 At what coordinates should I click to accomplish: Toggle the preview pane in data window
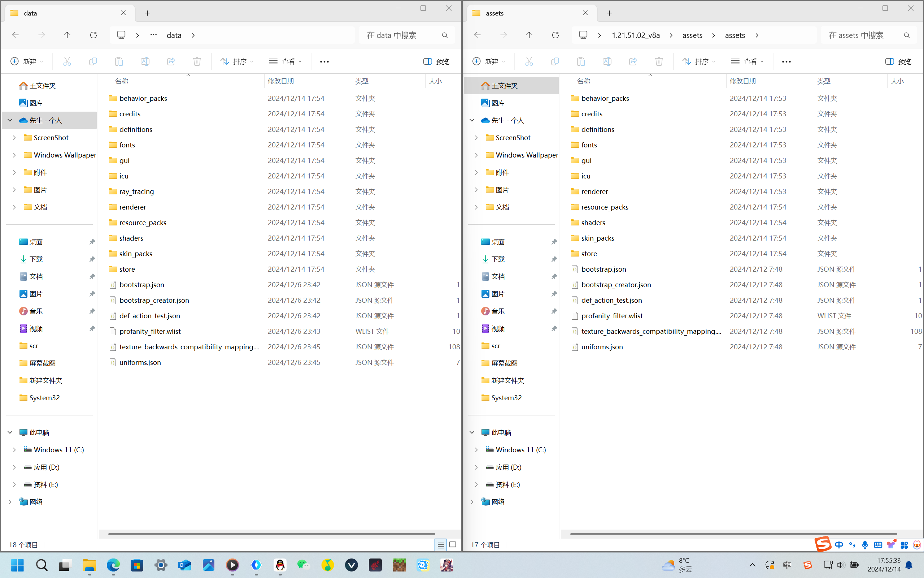coord(436,61)
